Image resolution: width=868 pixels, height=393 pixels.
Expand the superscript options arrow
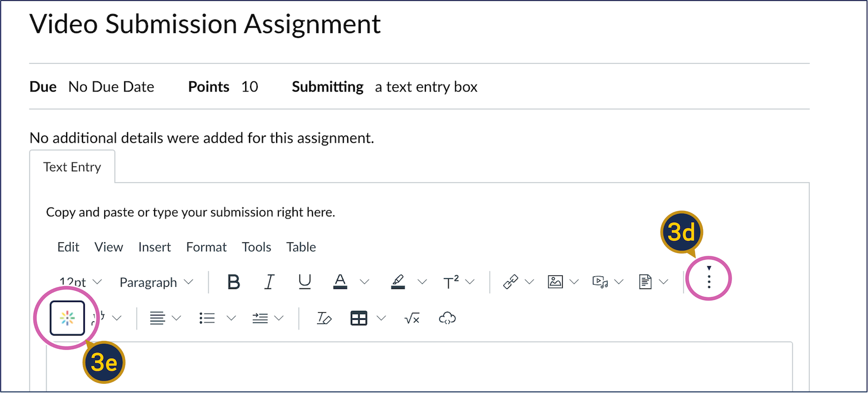pos(470,282)
